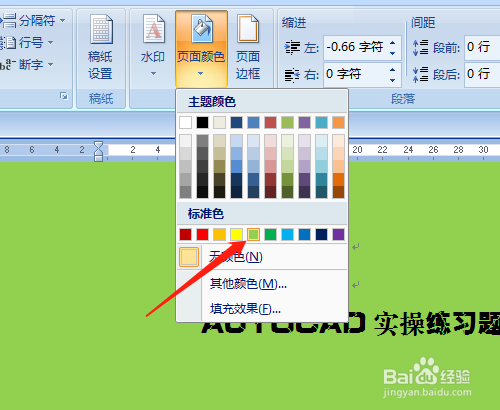Click the spacing after (段后) field

pyautogui.click(x=482, y=74)
